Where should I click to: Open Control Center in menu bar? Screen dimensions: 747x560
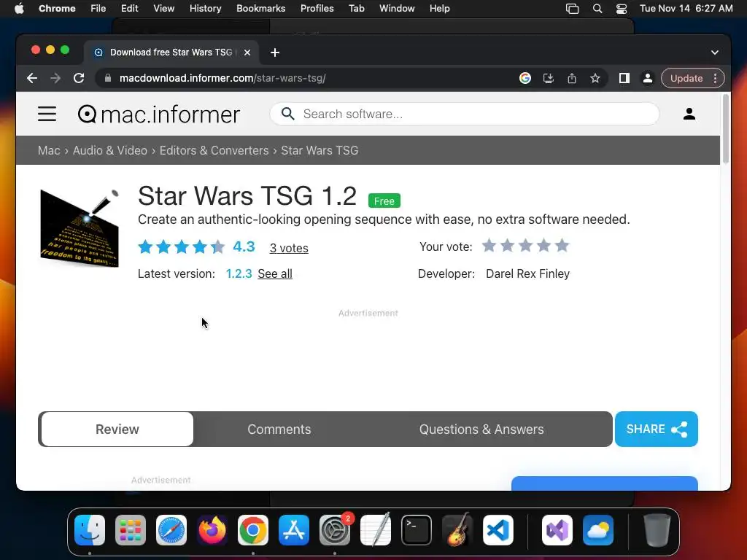[622, 9]
